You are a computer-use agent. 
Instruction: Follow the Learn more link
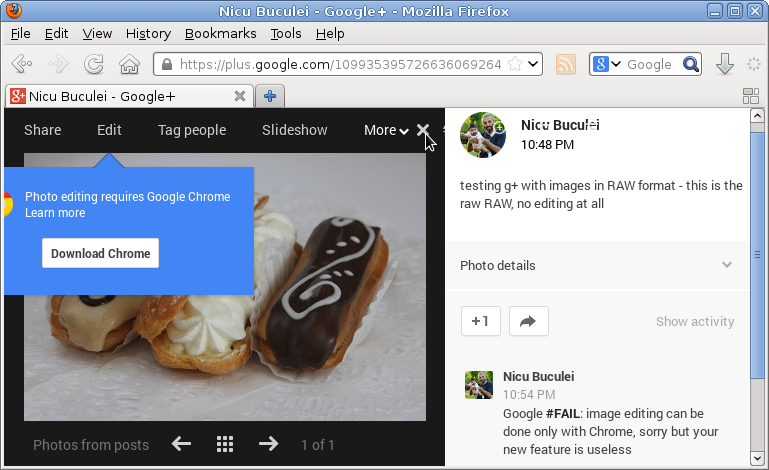pyautogui.click(x=55, y=213)
